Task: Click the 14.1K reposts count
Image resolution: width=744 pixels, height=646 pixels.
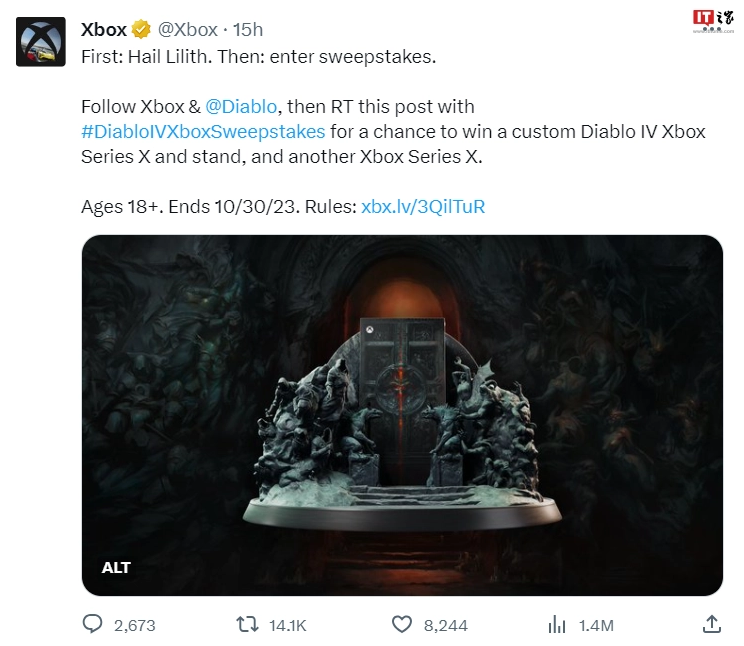Action: 290,626
